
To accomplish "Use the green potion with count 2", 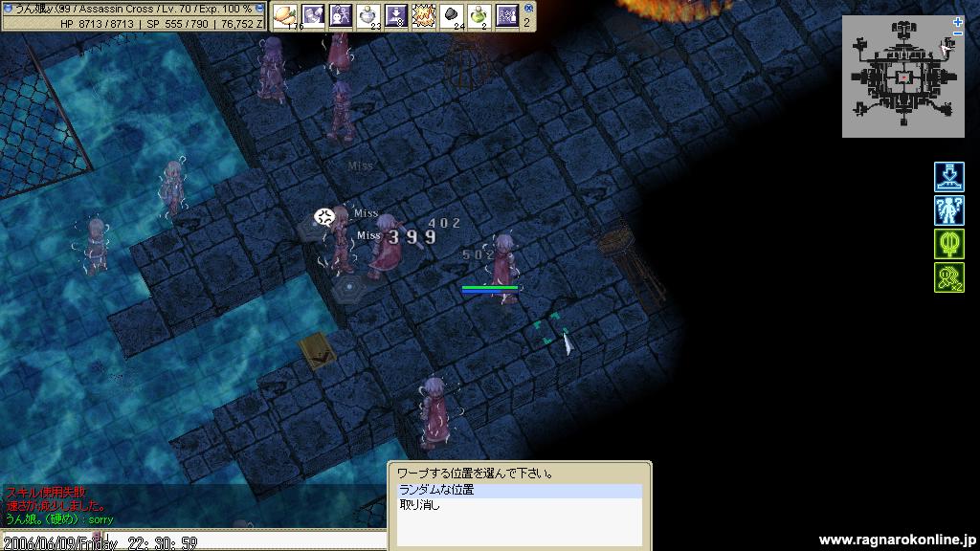I will tap(479, 15).
